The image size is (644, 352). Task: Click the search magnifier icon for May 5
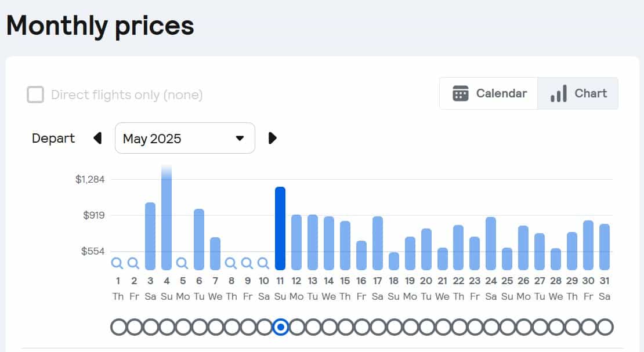pyautogui.click(x=182, y=264)
